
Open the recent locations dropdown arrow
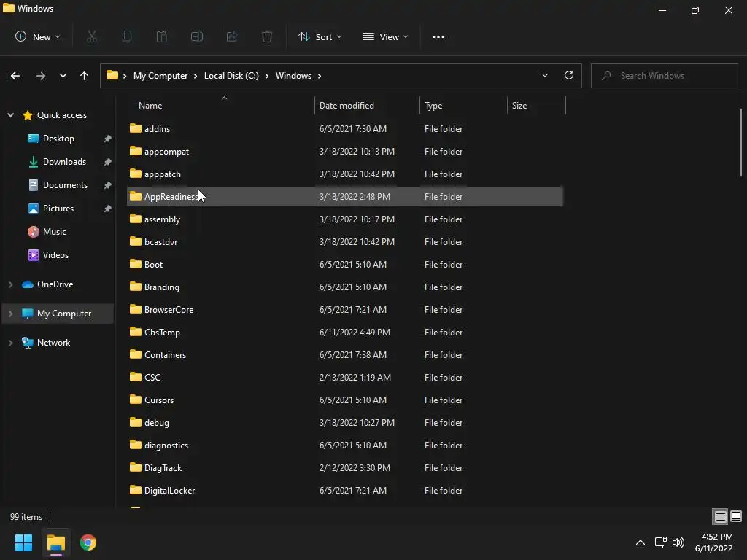click(x=63, y=76)
